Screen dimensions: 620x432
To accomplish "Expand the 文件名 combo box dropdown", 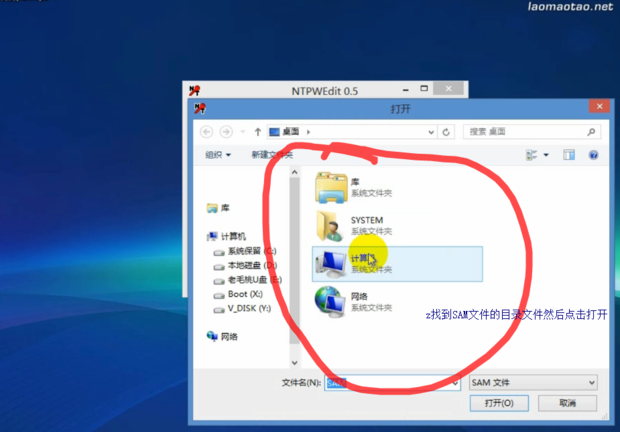I will point(455,383).
